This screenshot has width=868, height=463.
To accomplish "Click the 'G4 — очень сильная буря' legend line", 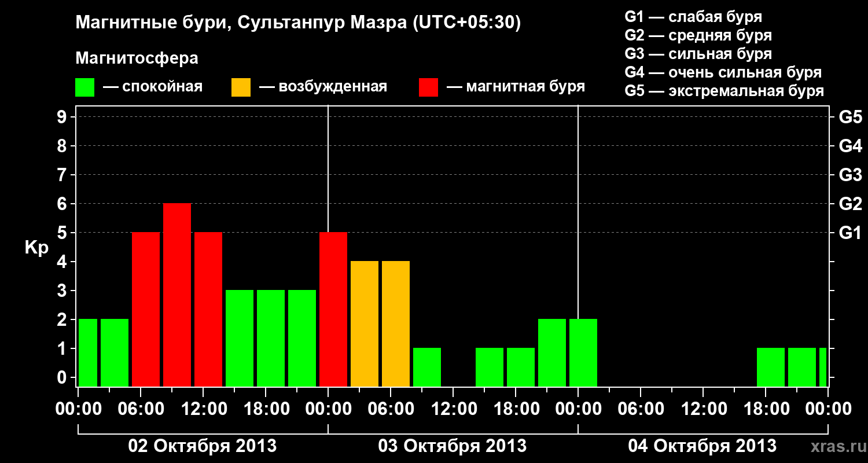I will (x=723, y=72).
